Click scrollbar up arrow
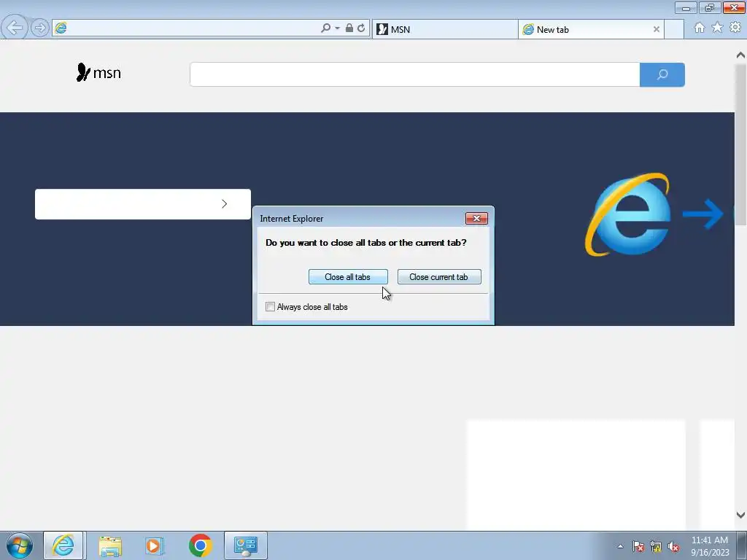 (740, 55)
